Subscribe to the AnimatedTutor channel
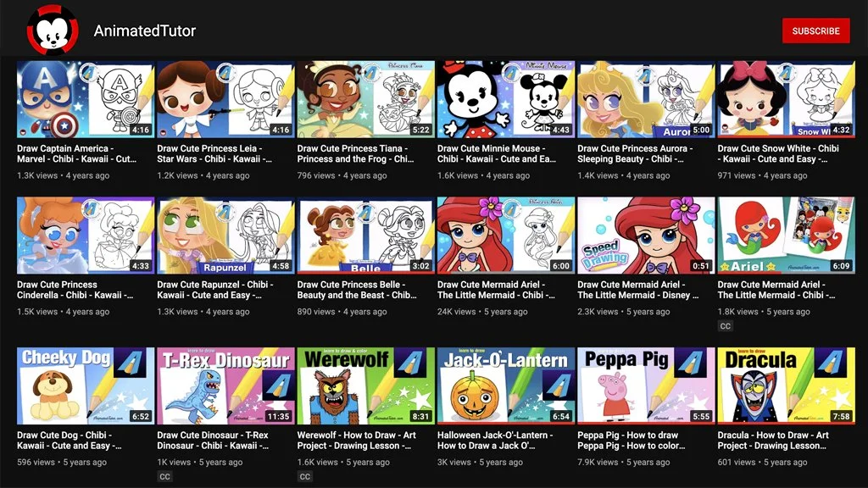The image size is (868, 488). point(815,31)
